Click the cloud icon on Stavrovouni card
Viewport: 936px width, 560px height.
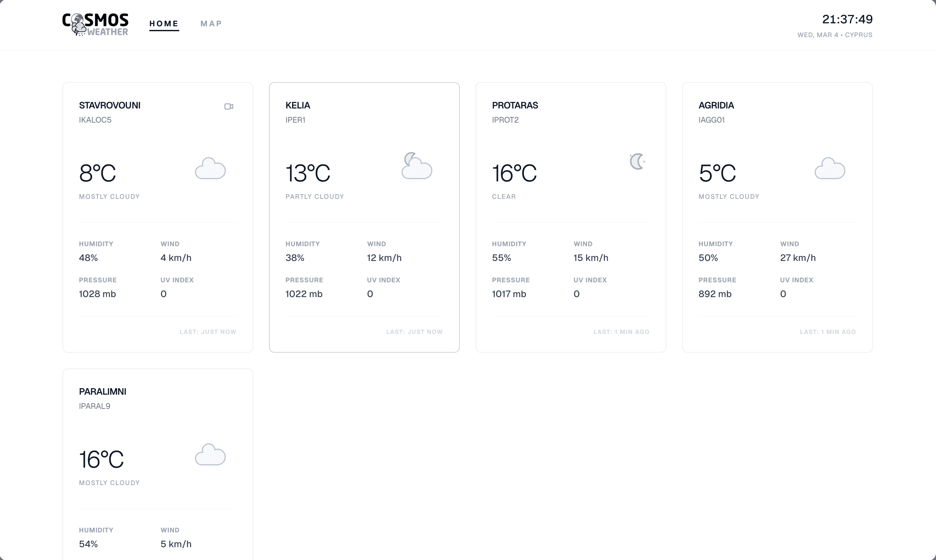[210, 169]
